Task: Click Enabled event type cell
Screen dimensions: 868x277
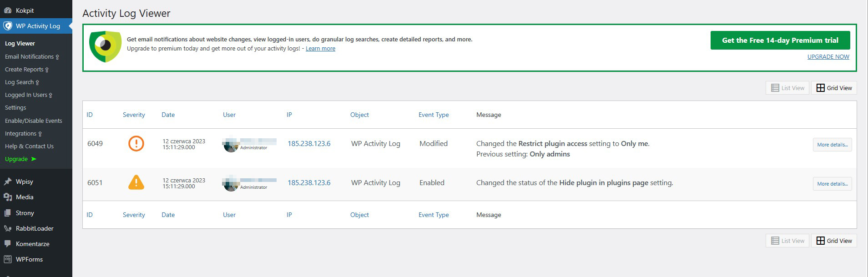Action: point(432,183)
